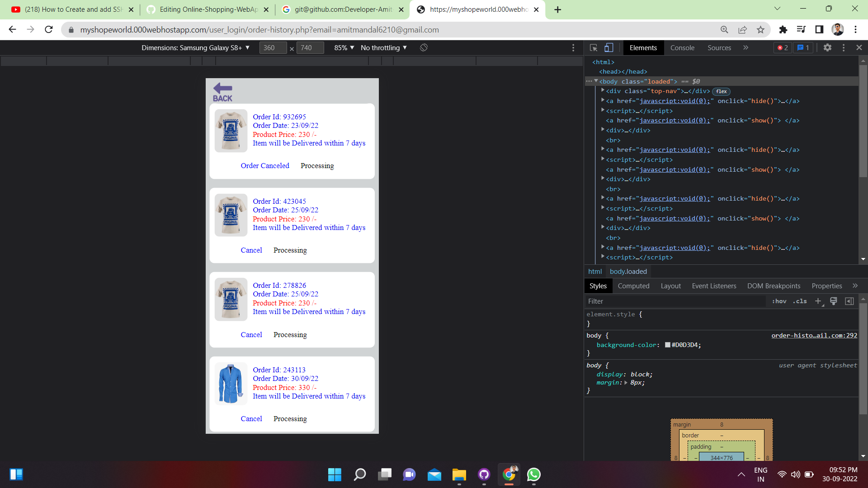Cancel order 423045
868x488 pixels.
coord(251,250)
